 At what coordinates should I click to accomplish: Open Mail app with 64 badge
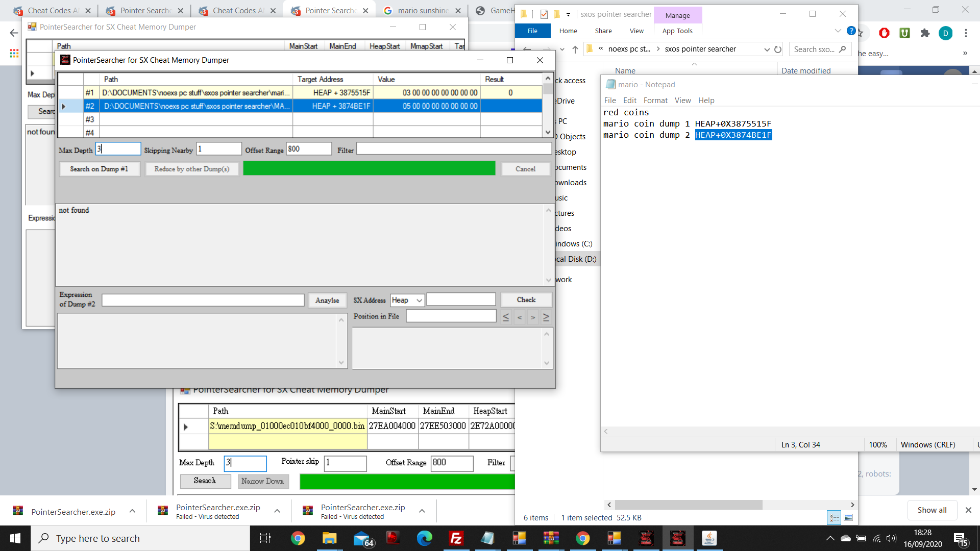coord(363,538)
